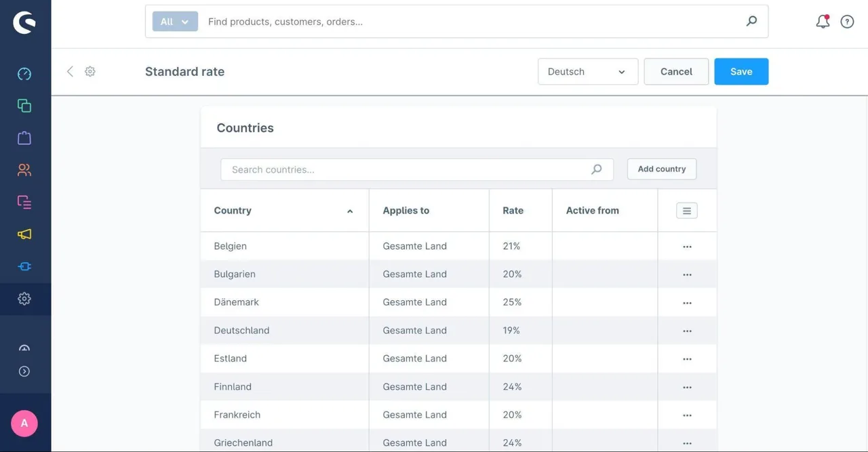
Task: Open the Customers icon in sidebar
Action: [24, 170]
